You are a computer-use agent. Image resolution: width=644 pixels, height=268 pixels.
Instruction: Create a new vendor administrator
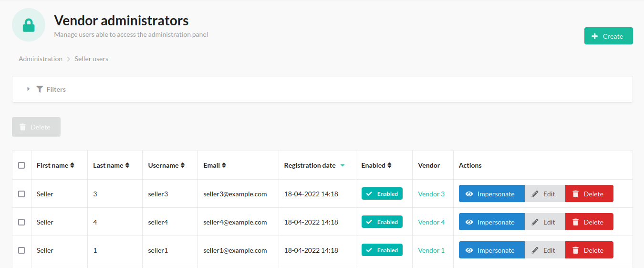pyautogui.click(x=609, y=36)
